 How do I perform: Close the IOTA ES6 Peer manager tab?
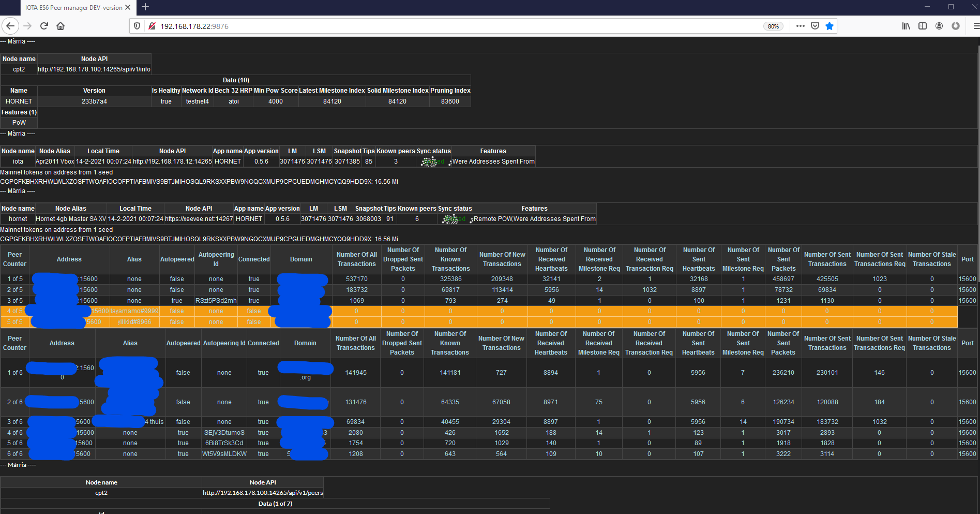(128, 8)
